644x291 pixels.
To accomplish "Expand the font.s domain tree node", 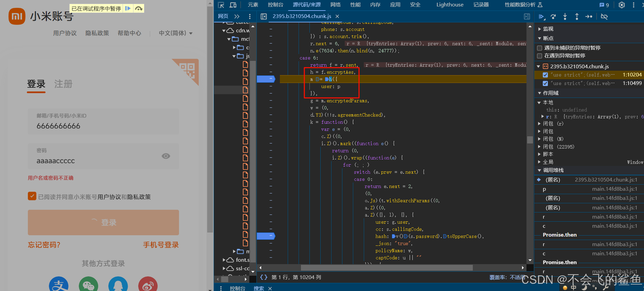I will tap(224, 260).
